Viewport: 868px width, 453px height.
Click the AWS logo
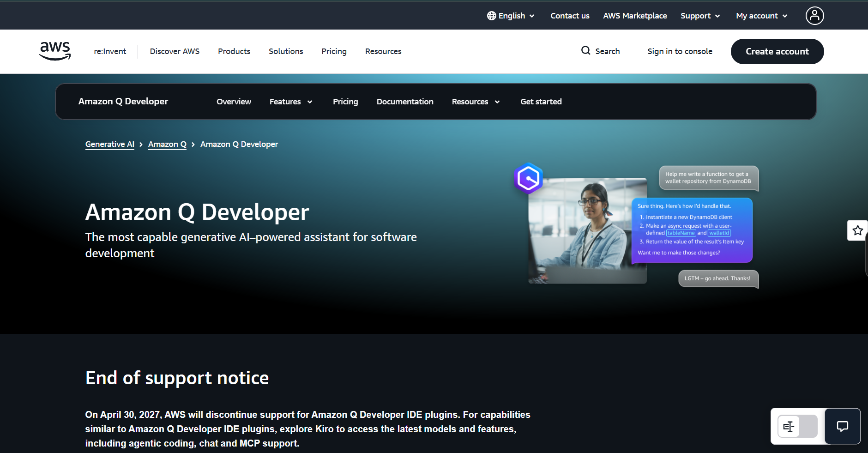coord(55,51)
